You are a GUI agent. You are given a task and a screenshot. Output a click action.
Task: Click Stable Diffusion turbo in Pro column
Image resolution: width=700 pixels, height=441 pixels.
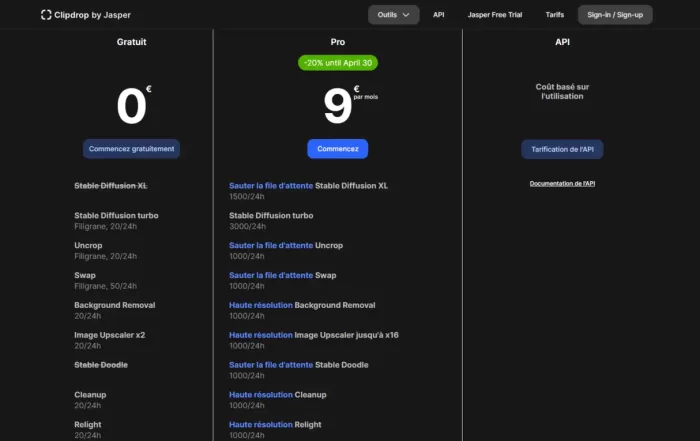(271, 216)
